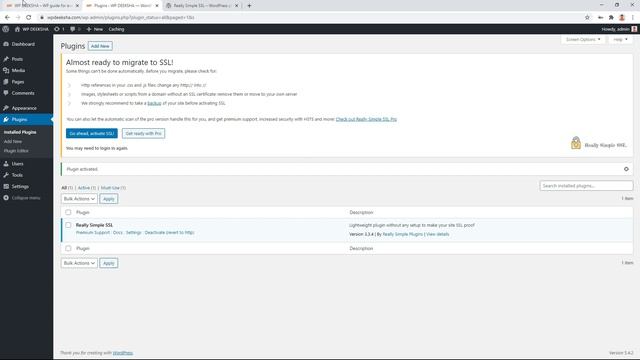640x360 pixels.
Task: Dismiss the Plugin activated notice
Action: [626, 169]
